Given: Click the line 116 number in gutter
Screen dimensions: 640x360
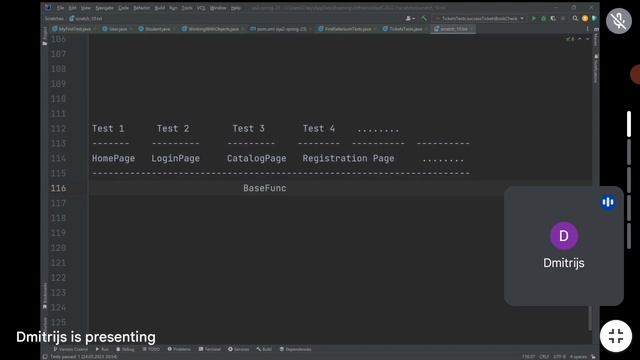Looking at the screenshot, I should tap(58, 188).
